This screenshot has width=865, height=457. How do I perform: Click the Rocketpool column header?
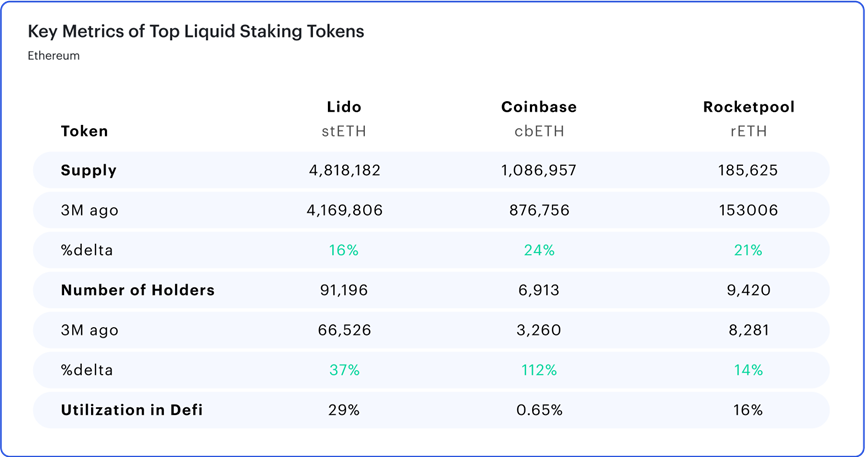(748, 107)
